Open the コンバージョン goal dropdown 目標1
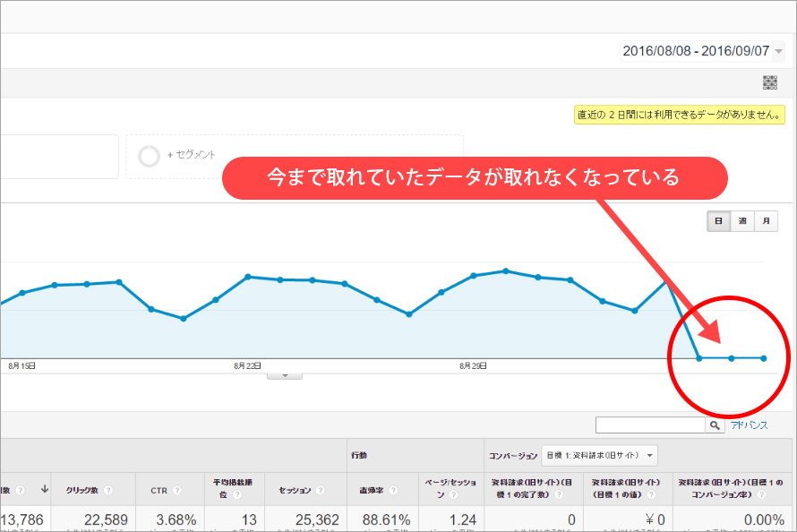This screenshot has width=797, height=532. [599, 455]
